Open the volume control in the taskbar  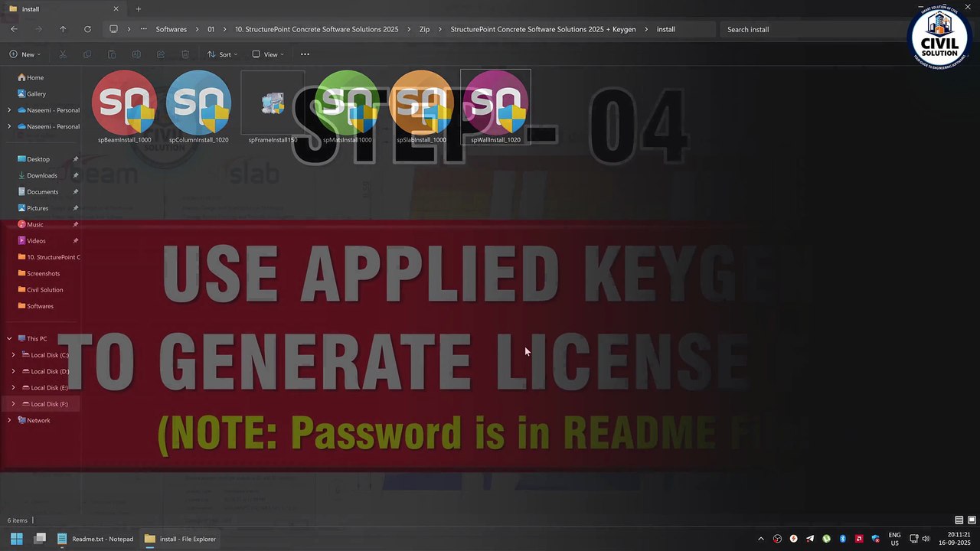tap(926, 539)
